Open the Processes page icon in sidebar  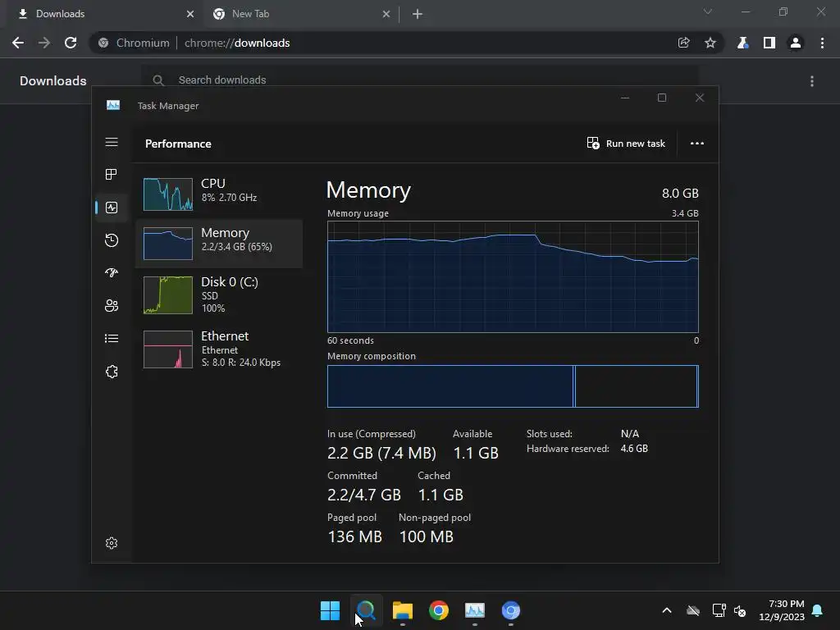tap(112, 174)
